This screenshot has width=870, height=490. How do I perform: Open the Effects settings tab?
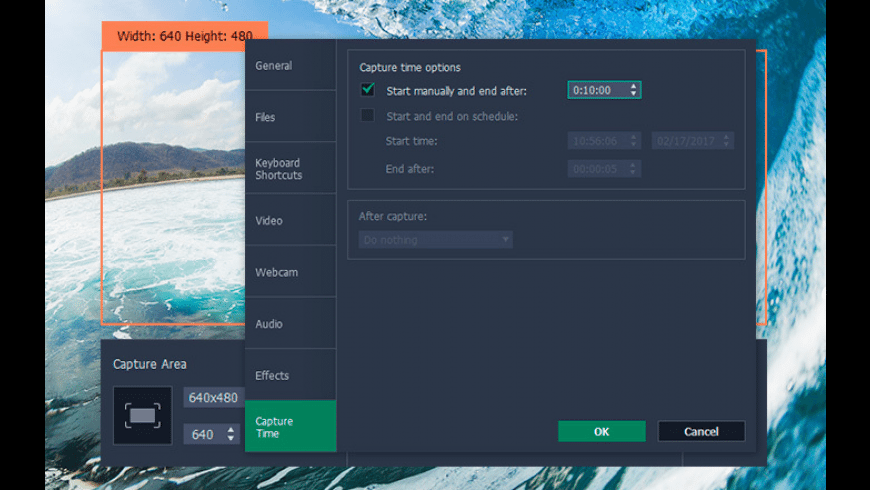[x=290, y=375]
